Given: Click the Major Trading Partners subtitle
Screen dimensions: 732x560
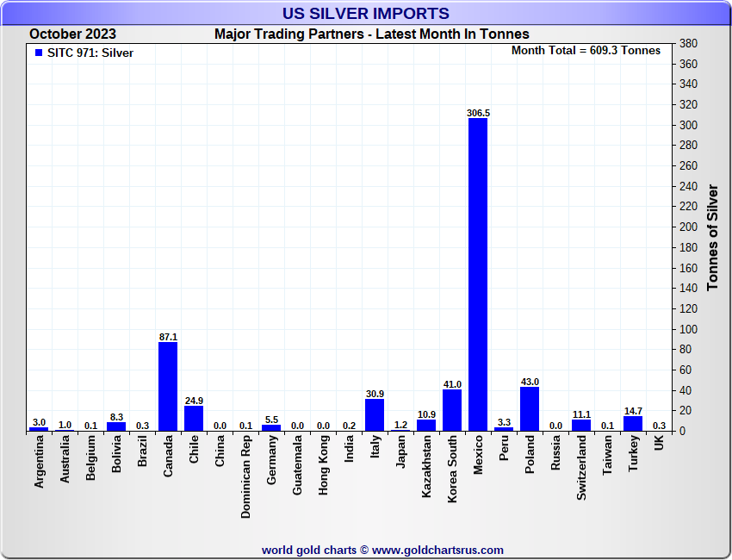Looking at the screenshot, I should pyautogui.click(x=371, y=34).
